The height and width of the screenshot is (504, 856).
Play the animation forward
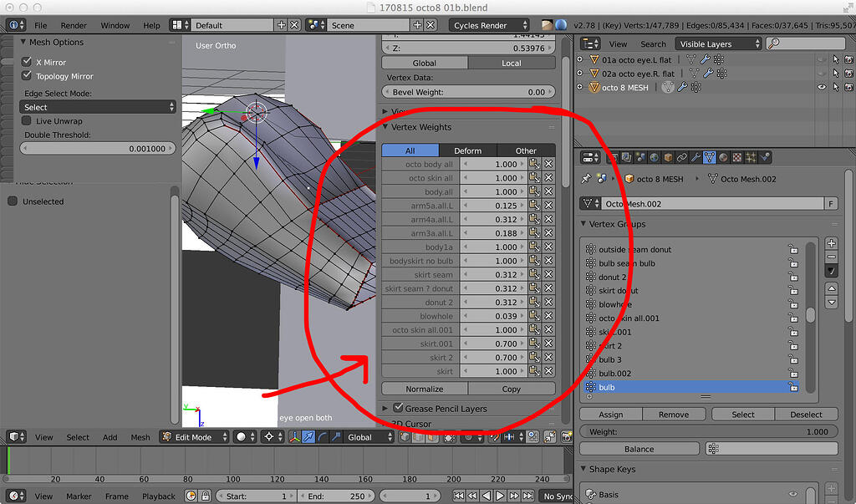pos(500,496)
